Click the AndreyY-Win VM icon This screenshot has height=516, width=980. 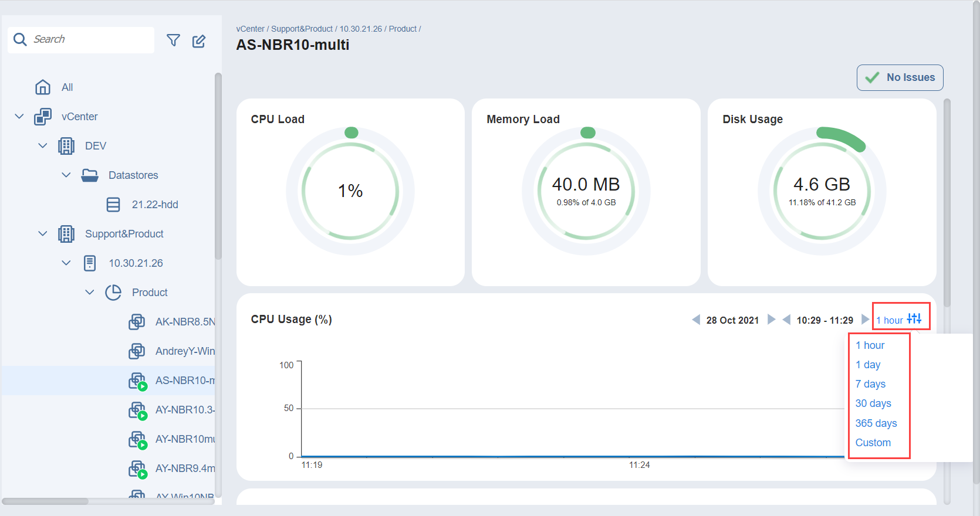pos(137,351)
